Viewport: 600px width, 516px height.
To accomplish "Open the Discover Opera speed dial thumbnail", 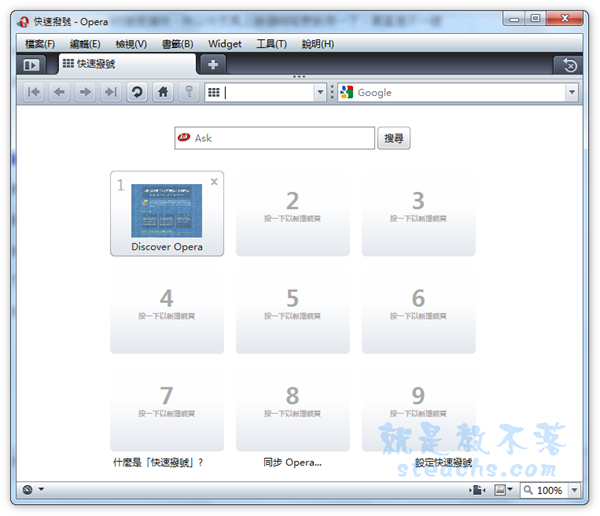I will (x=166, y=211).
